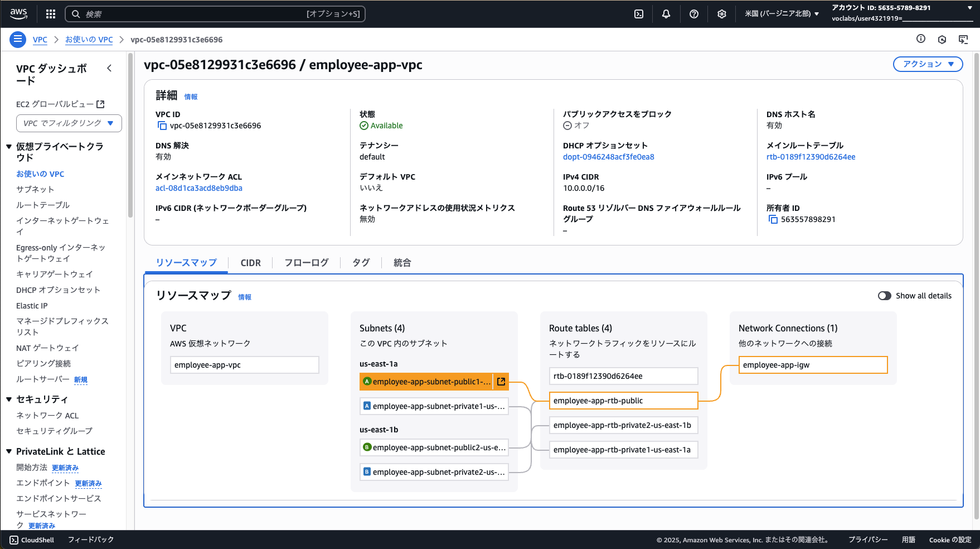The image size is (980, 549).
Task: Open the アクション dropdown button
Action: (x=928, y=64)
